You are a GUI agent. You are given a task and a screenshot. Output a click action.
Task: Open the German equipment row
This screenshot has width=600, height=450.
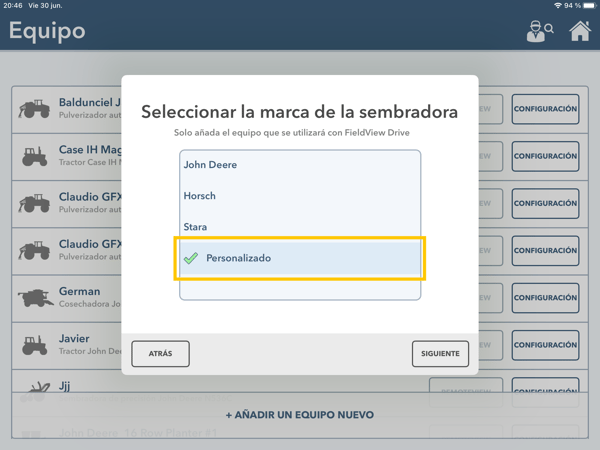pyautogui.click(x=300, y=298)
